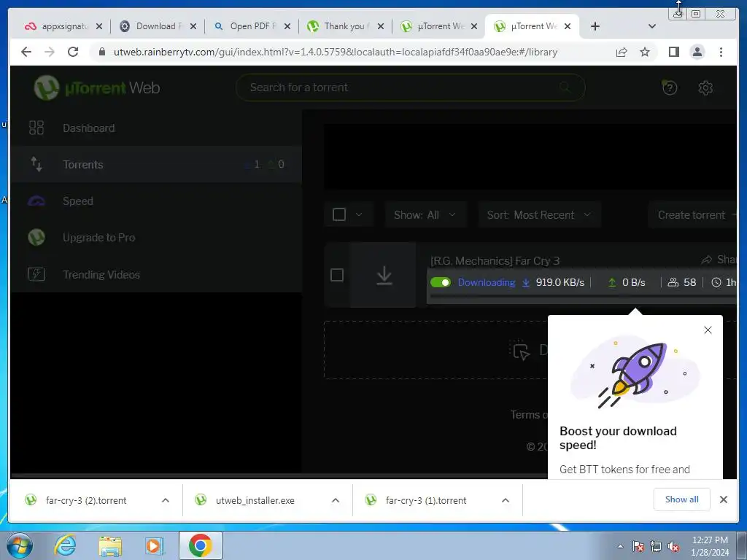The width and height of the screenshot is (747, 560).
Task: Expand options for far-cry-3 (1).torrent
Action: click(x=506, y=500)
